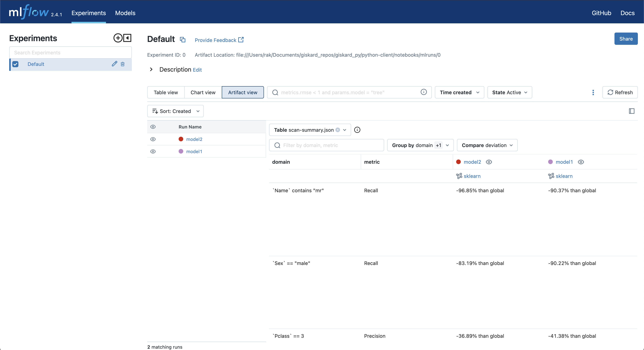Screen dimensions: 644x350
Task: Open the Table scan-summary.json dropdown
Action: [x=310, y=130]
